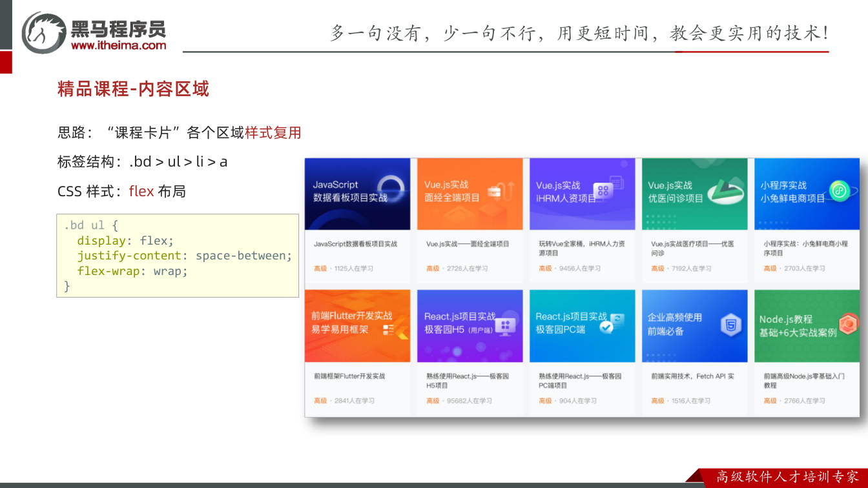Select the title 熟练使用React.js——极客园H5项目
This screenshot has height=488, width=868.
tap(468, 380)
